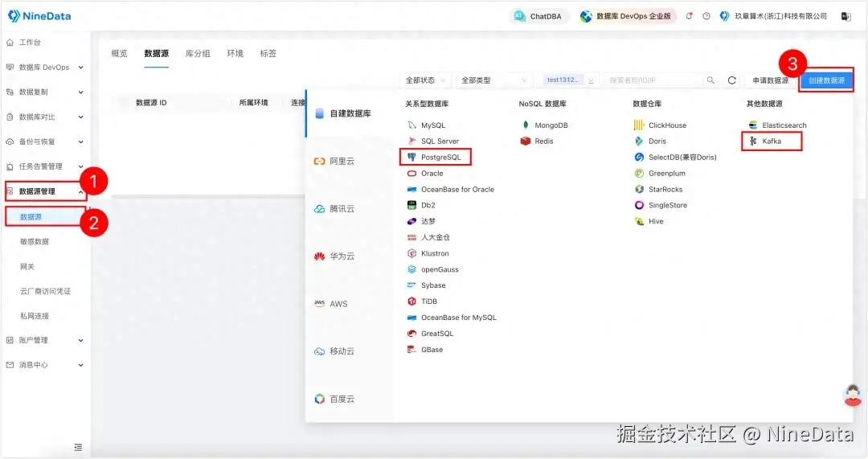Choose Elasticsearch data source type
The width and height of the screenshot is (868, 459).
tap(777, 125)
